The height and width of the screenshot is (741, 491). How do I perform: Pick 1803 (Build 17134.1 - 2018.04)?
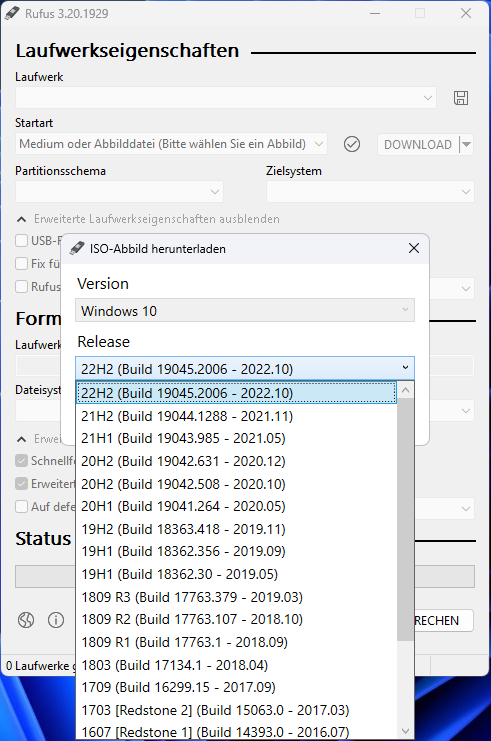pyautogui.click(x=236, y=665)
